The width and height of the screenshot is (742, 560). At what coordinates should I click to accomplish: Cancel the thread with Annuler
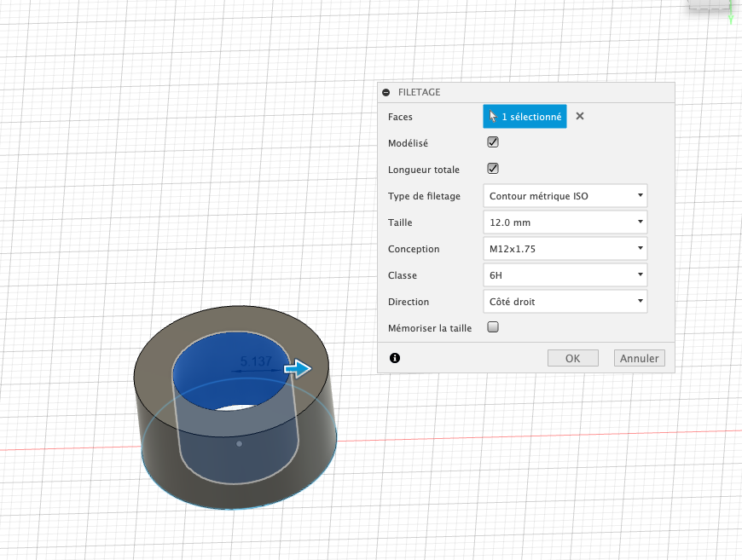point(640,358)
